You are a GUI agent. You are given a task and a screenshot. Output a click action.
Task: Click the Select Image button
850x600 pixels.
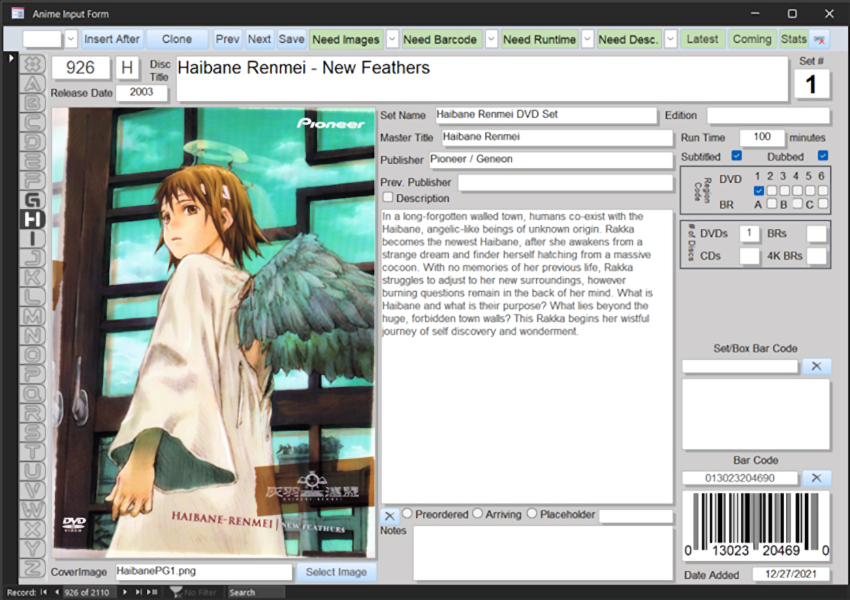coord(336,572)
